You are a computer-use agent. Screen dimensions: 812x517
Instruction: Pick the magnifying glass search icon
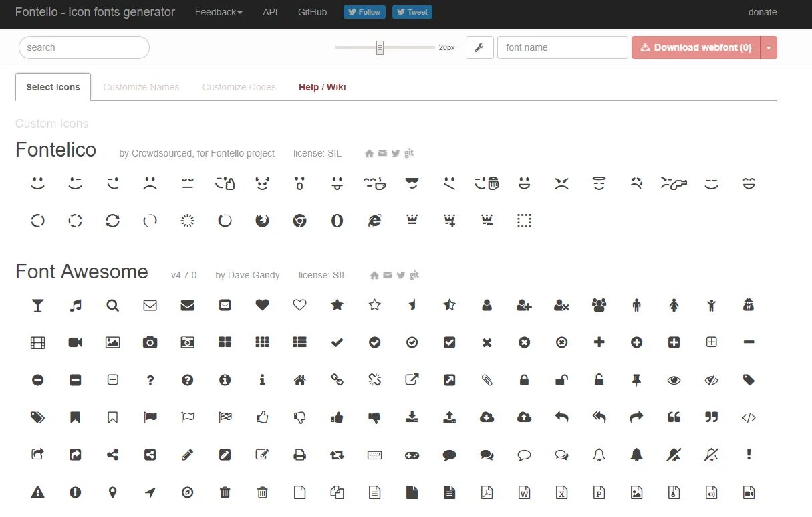point(113,305)
